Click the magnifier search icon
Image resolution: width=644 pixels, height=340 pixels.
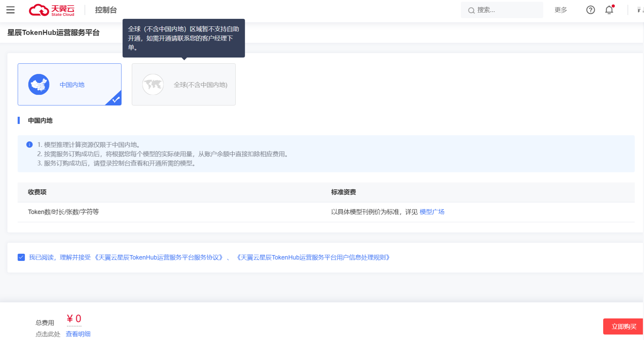click(x=471, y=10)
